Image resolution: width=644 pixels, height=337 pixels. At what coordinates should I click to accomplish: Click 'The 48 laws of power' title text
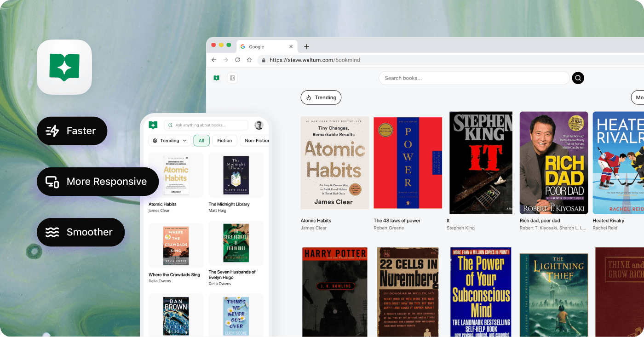[x=397, y=221]
